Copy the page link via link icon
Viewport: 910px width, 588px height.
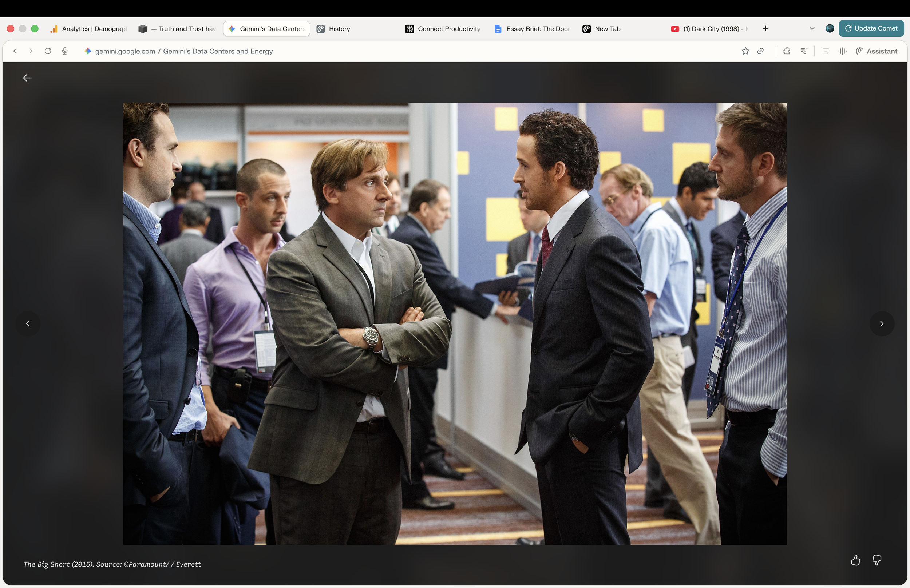(761, 51)
